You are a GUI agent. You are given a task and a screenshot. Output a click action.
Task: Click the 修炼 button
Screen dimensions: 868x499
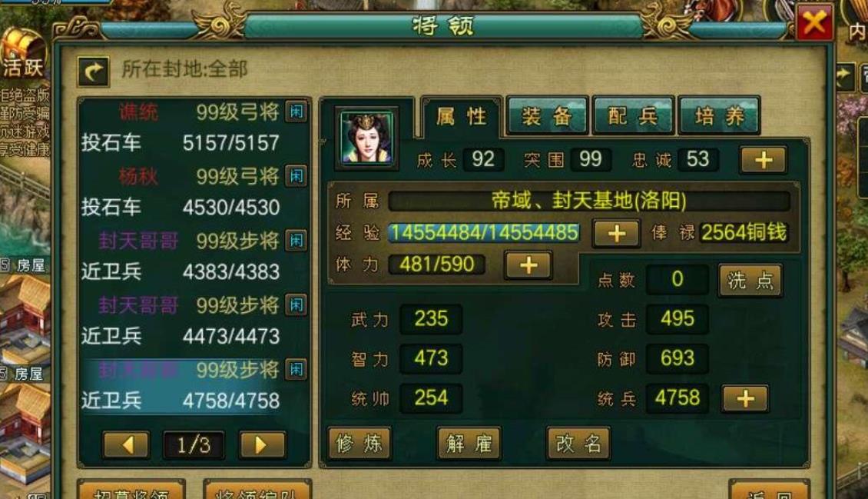(359, 443)
